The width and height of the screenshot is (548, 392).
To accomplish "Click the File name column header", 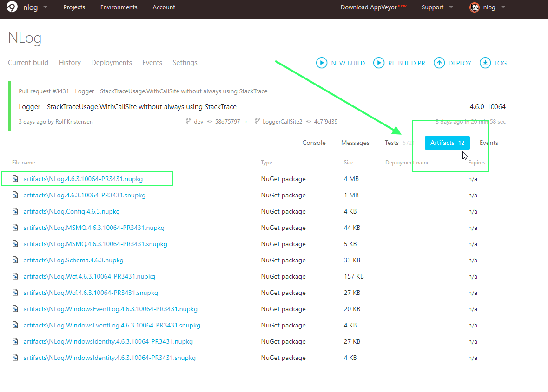I will (23, 163).
